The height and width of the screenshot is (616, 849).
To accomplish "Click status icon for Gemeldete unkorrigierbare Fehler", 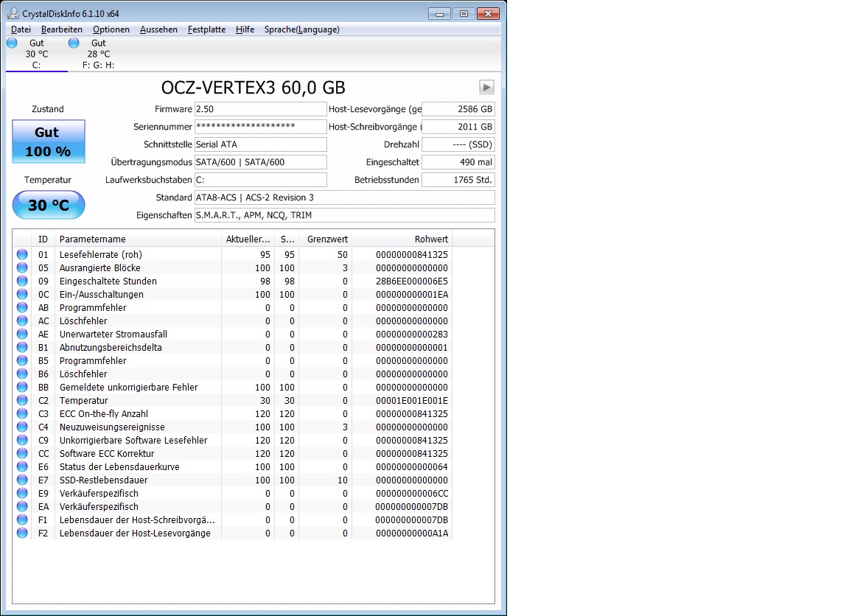I will pyautogui.click(x=22, y=387).
